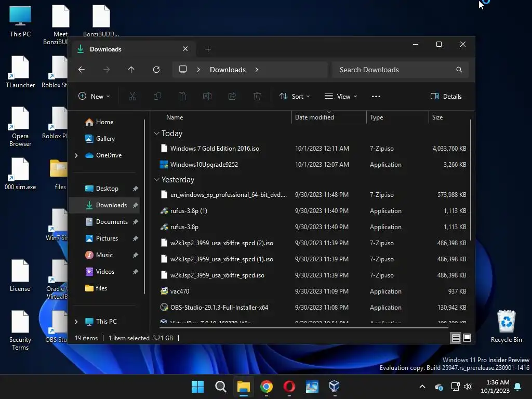The height and width of the screenshot is (399, 532).
Task: Open the New dropdown
Action: 94,96
